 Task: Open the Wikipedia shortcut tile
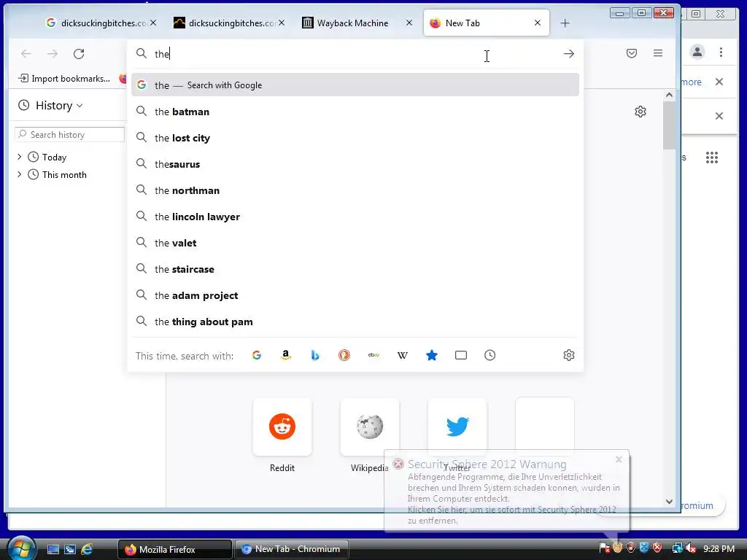click(370, 427)
